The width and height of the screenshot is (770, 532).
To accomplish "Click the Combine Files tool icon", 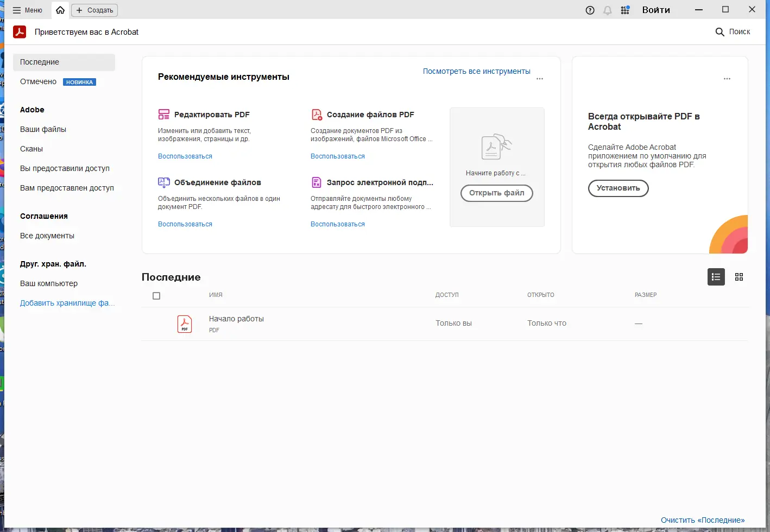I will 164,182.
